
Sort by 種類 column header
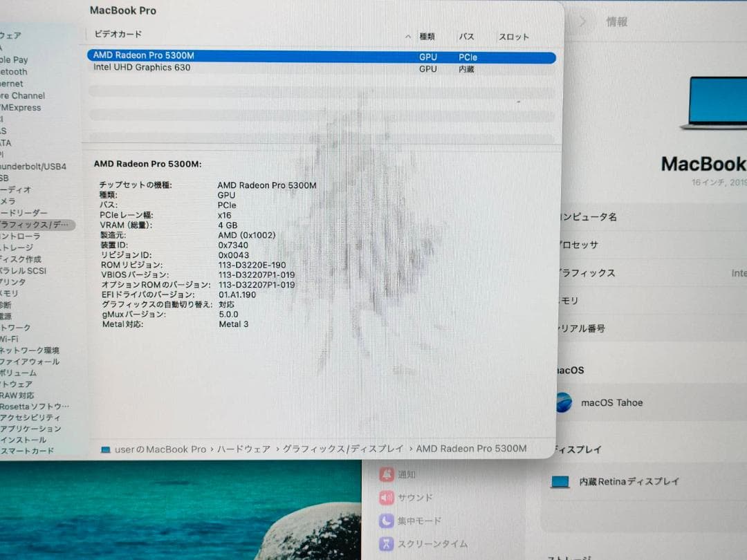click(427, 37)
